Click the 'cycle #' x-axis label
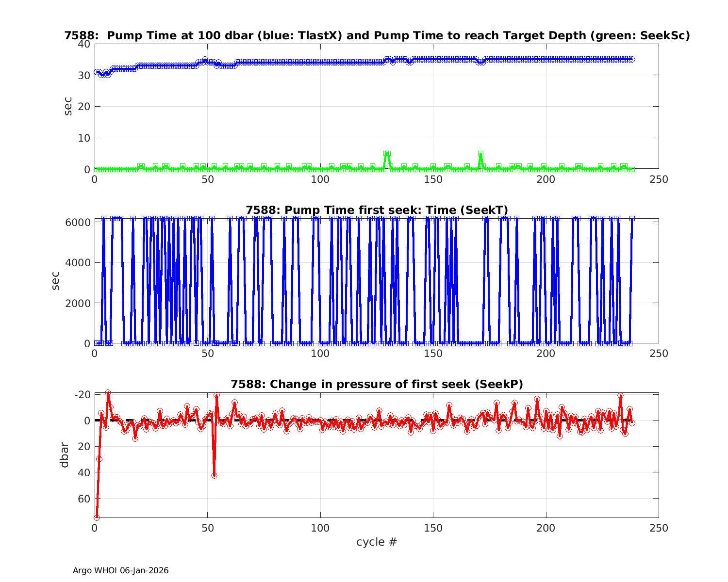 click(x=377, y=542)
